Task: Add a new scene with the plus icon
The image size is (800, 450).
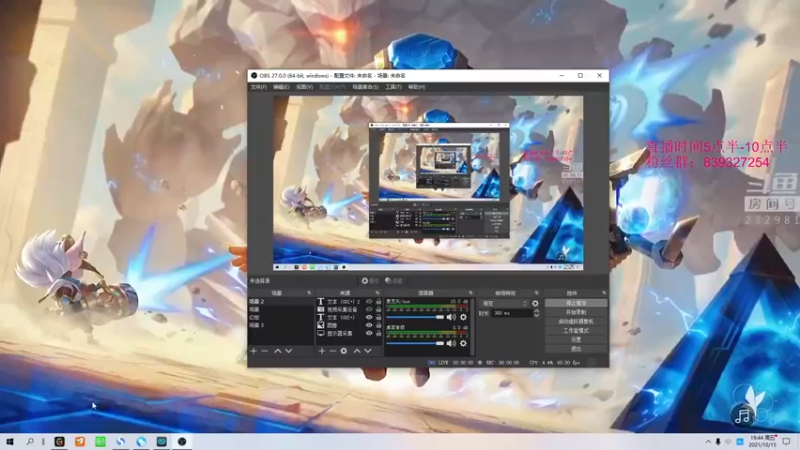Action: pyautogui.click(x=254, y=351)
